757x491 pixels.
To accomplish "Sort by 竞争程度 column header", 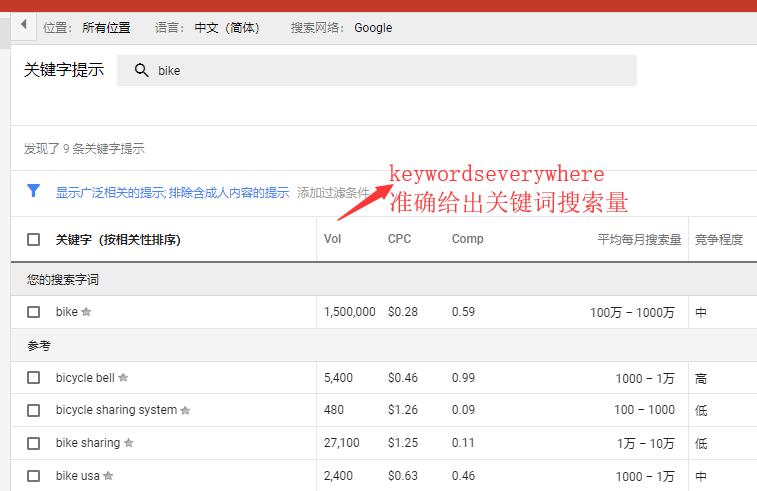I will tap(718, 239).
